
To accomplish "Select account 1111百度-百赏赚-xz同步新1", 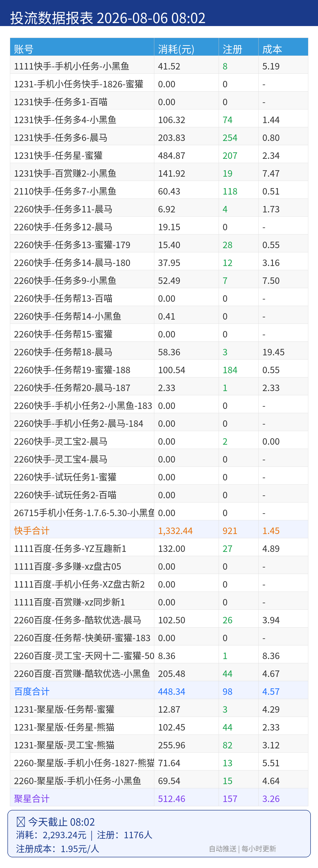I will click(x=70, y=602).
